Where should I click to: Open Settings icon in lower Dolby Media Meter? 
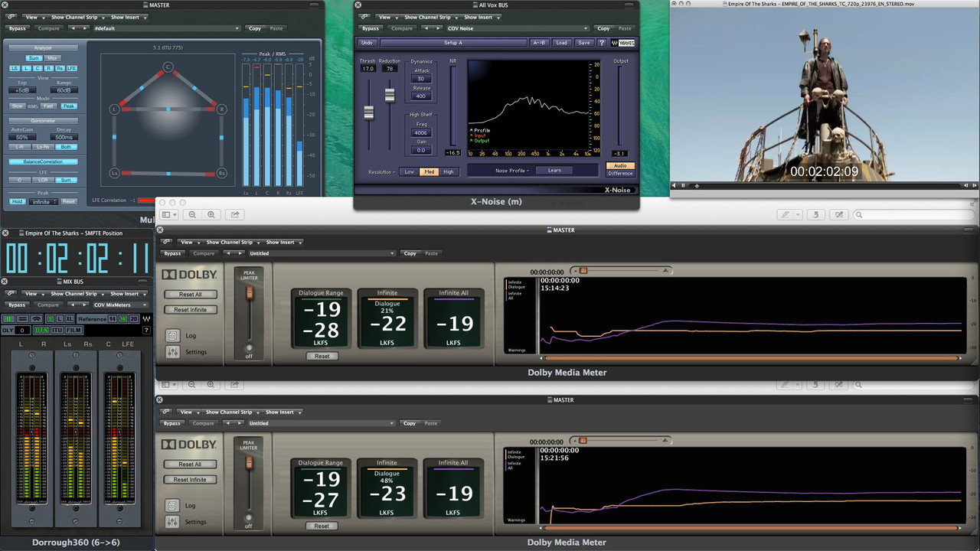click(x=172, y=522)
